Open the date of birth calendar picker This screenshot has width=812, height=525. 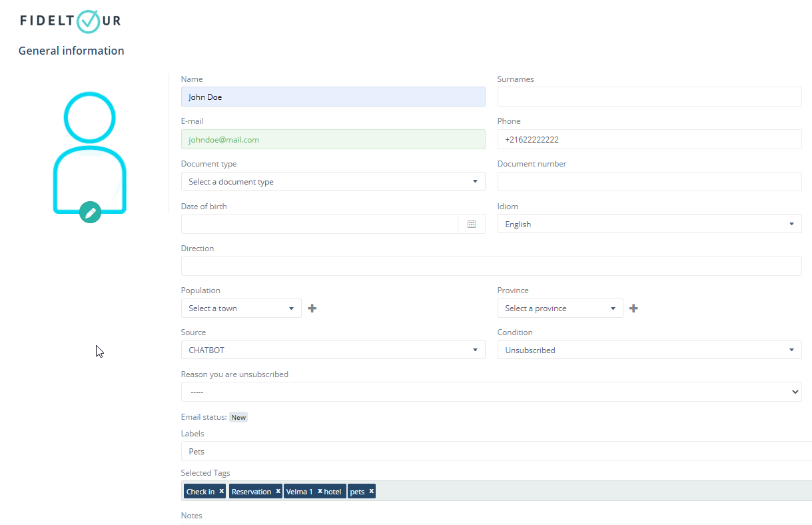(x=472, y=225)
